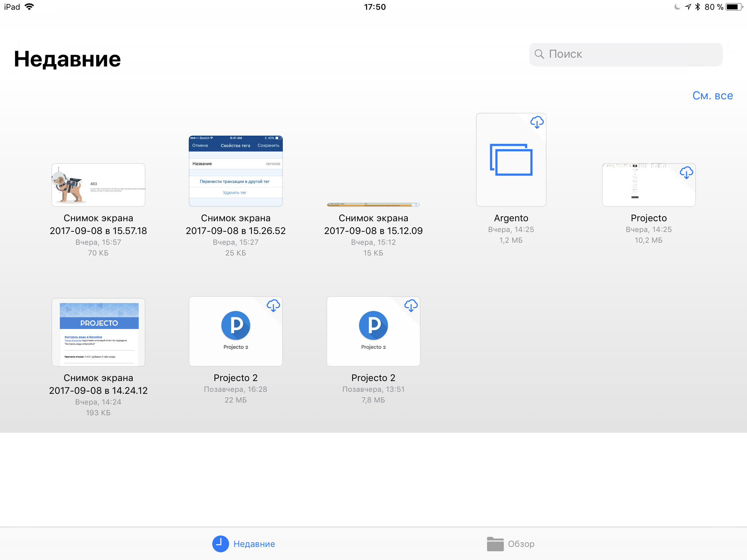Tap the cloud download icon on Projecto file

coord(686,173)
